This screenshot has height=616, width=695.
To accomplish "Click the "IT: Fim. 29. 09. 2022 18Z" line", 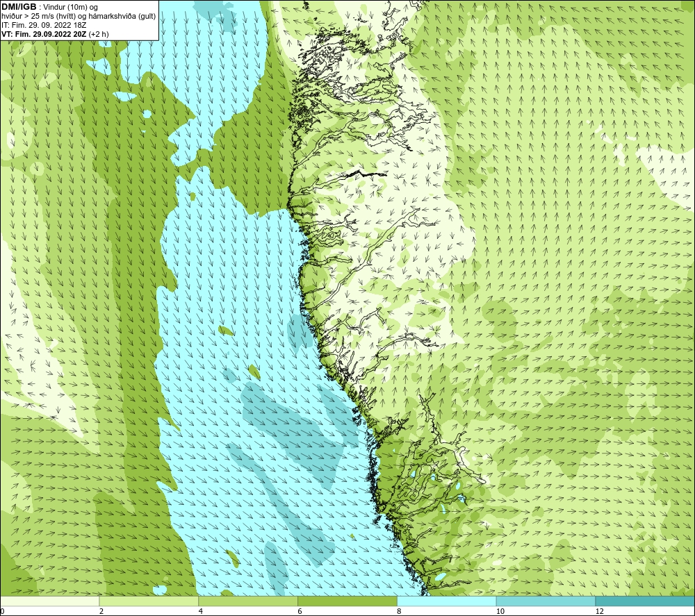I will pos(44,25).
